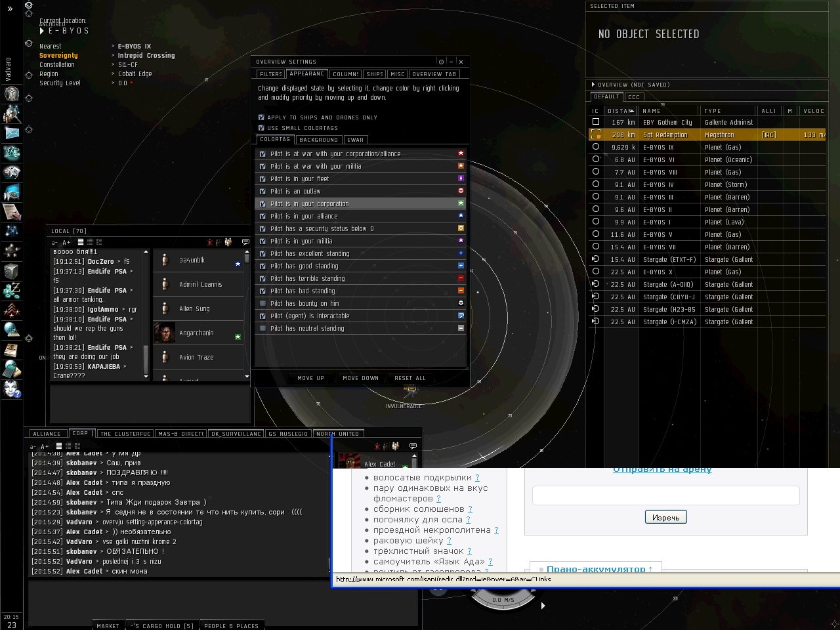This screenshot has width=840, height=630.
Task: Open People & Places magnifier sidebar icon
Action: (x=12, y=114)
